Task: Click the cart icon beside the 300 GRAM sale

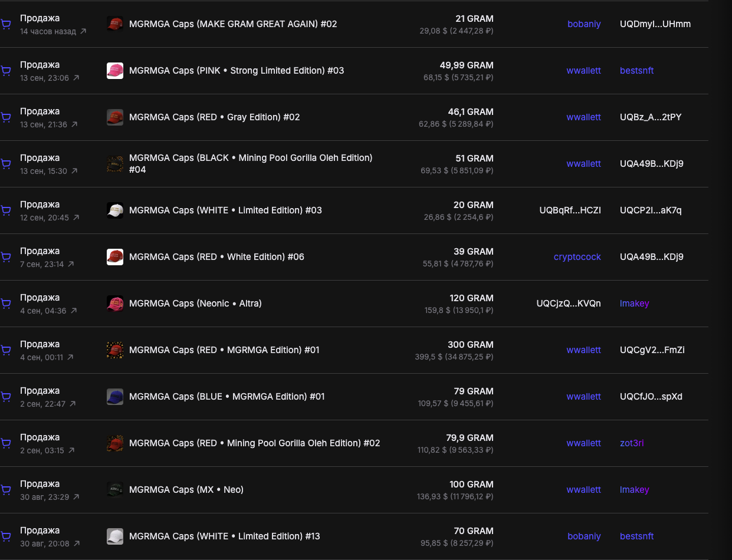Action: pyautogui.click(x=5, y=350)
